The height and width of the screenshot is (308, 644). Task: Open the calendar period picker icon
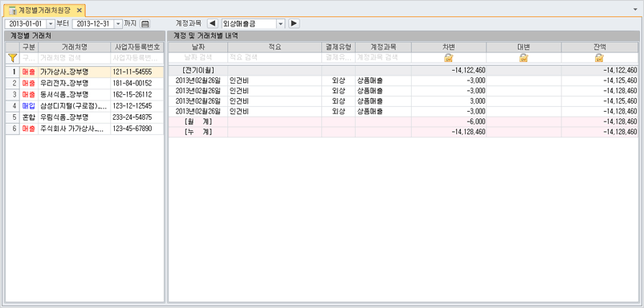click(145, 24)
